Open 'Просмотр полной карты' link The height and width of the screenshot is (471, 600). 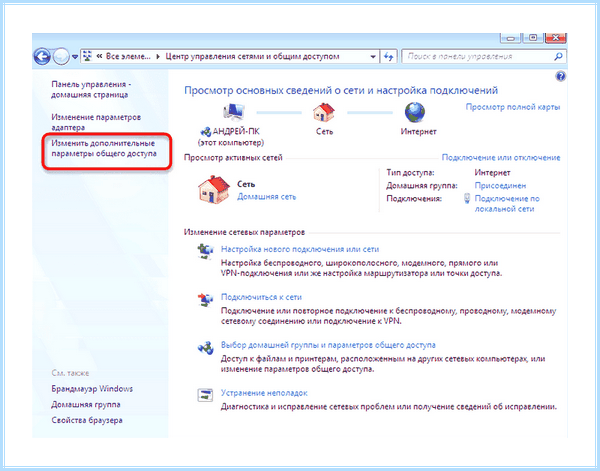513,107
